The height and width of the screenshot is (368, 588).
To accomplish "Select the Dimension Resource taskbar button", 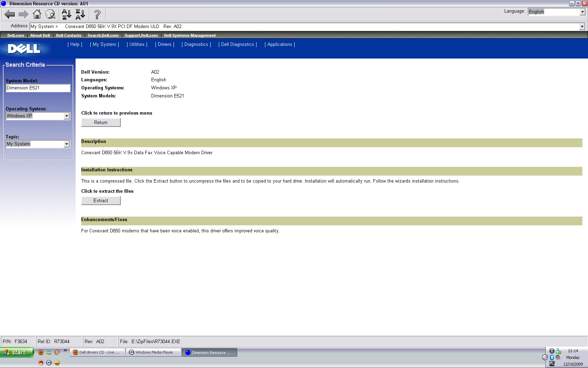I will [210, 352].
